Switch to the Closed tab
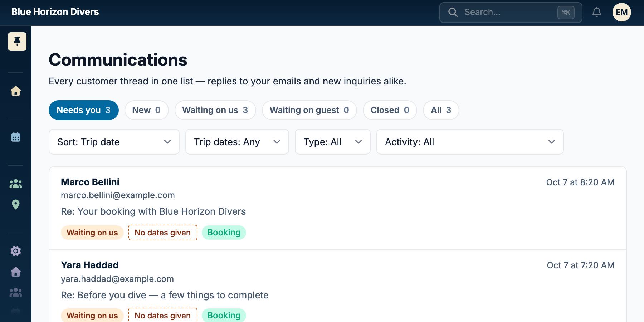This screenshot has width=644, height=322. [390, 110]
